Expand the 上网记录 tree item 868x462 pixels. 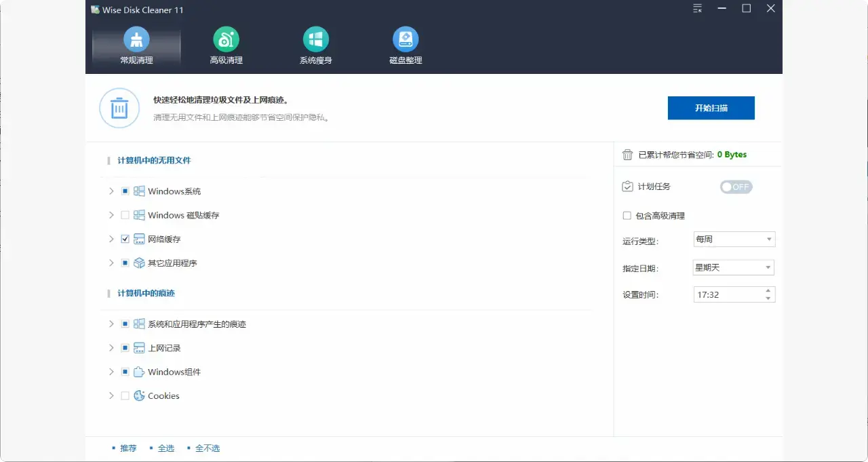(x=111, y=348)
